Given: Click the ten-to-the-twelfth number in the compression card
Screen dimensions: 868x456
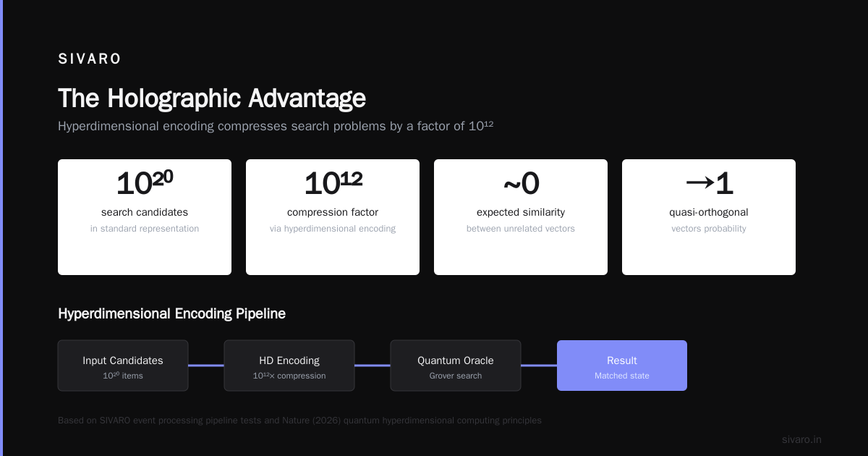Looking at the screenshot, I should tap(333, 183).
